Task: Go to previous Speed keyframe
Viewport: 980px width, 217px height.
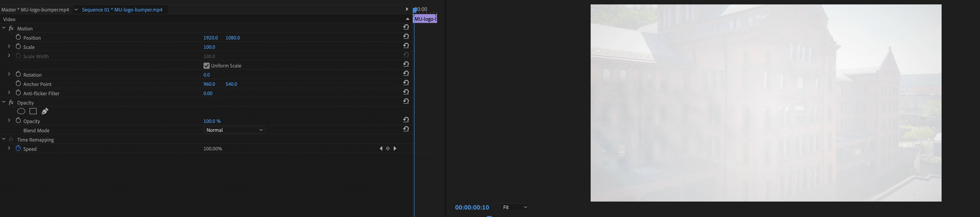Action: pos(381,149)
